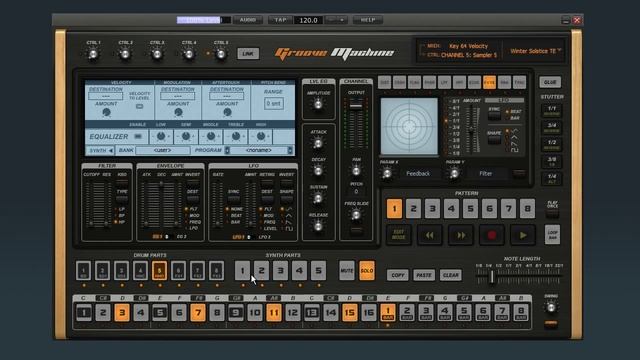The height and width of the screenshot is (360, 640).
Task: Select pattern 4
Action: pos(451,209)
